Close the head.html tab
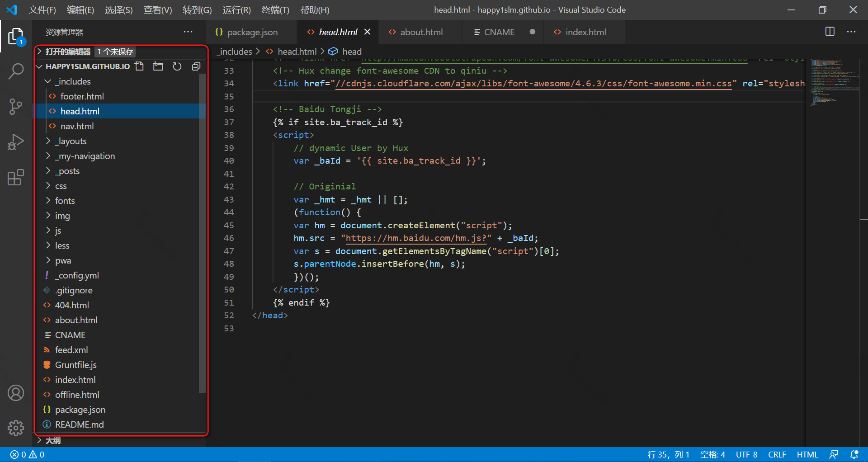 pyautogui.click(x=368, y=32)
